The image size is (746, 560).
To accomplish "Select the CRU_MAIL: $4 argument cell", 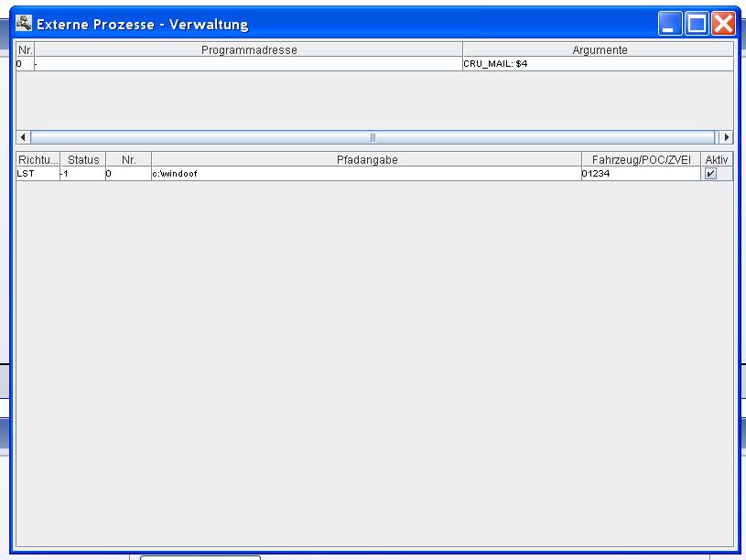I will [x=598, y=64].
